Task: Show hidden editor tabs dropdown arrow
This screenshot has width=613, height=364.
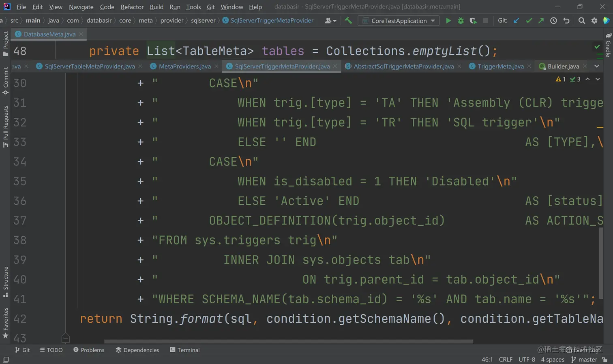Action: pyautogui.click(x=597, y=66)
